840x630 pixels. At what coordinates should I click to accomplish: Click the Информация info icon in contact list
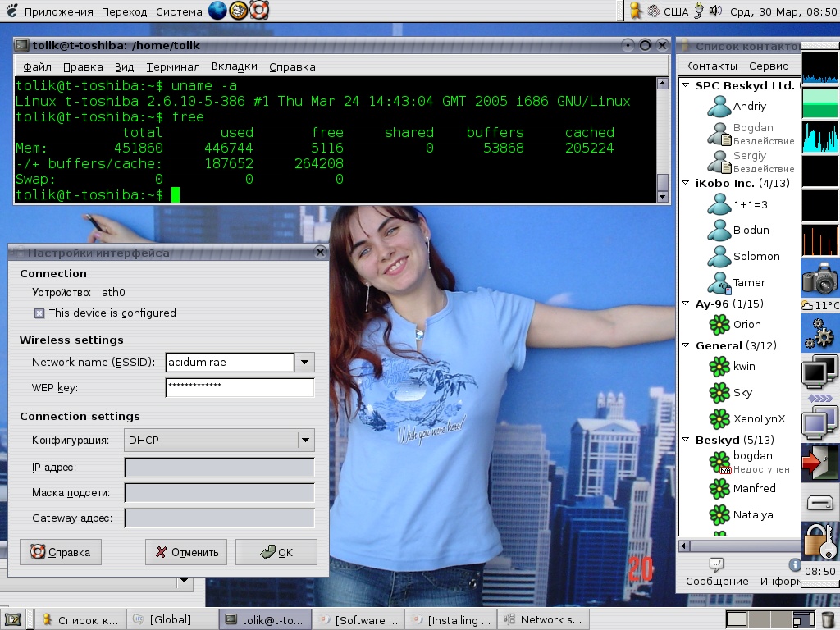click(794, 564)
